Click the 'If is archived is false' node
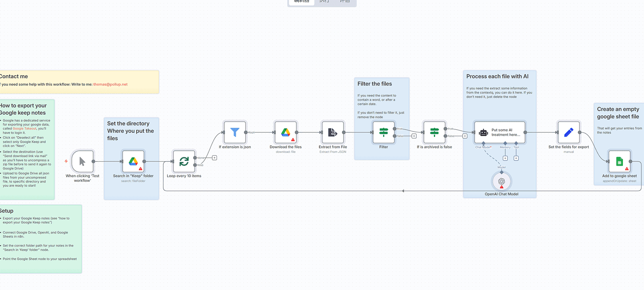 click(x=434, y=132)
